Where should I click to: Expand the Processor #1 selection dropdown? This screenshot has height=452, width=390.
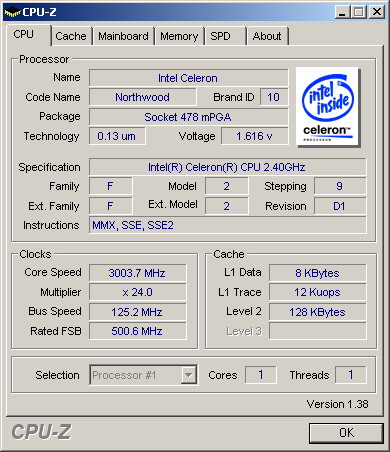(x=143, y=375)
